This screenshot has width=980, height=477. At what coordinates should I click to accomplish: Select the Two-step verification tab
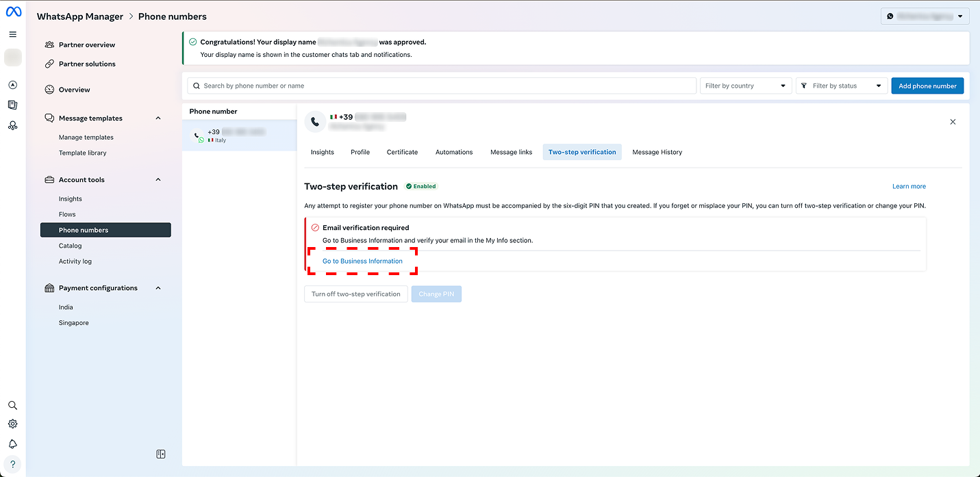click(x=582, y=152)
